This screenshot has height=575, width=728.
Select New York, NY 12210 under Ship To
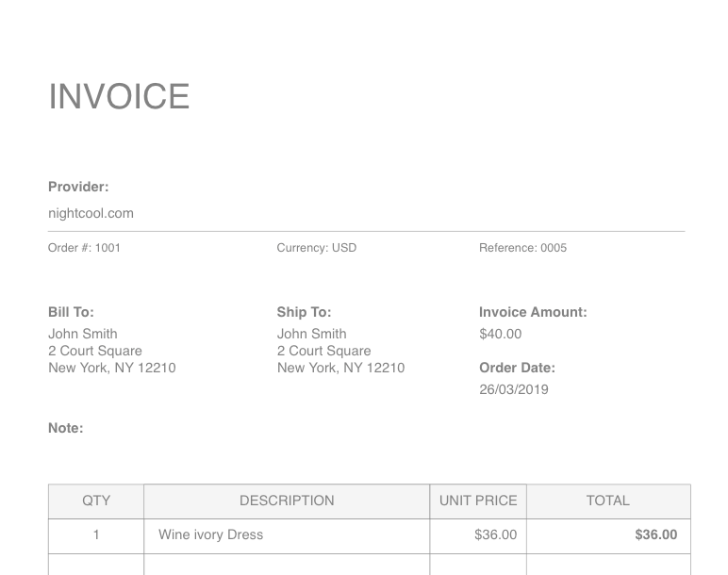340,368
